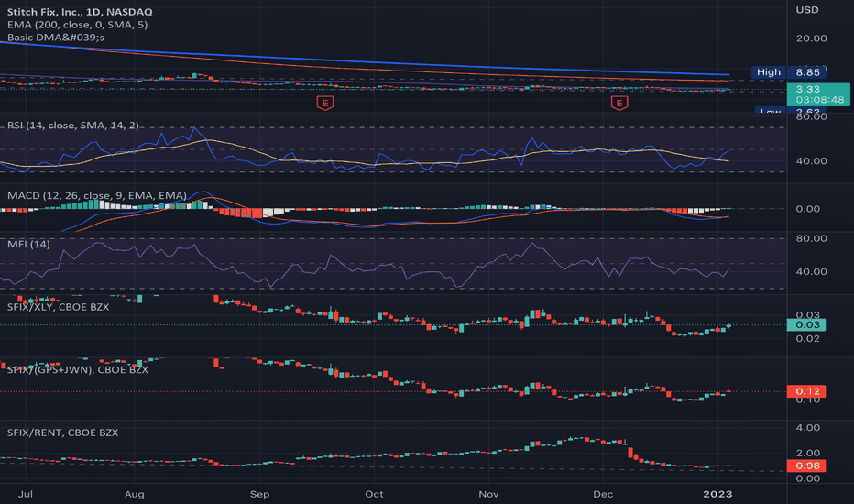Select the MACD (12, 26, close, 9, EMA, EMA) legend
The width and height of the screenshot is (854, 504).
[x=97, y=195]
